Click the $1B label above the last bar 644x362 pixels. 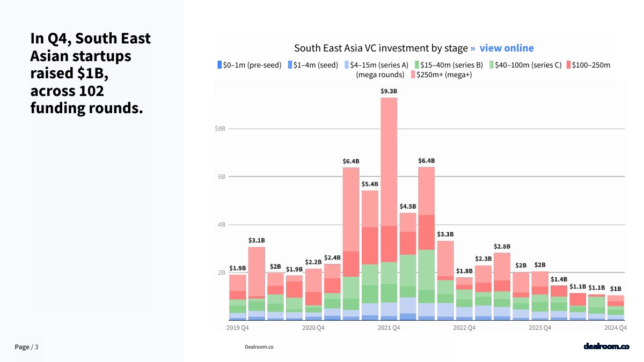(616, 289)
